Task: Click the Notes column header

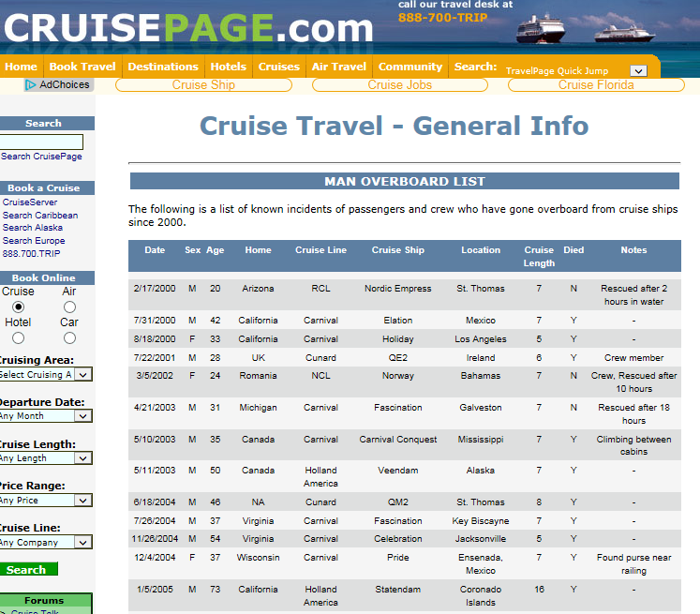Action: [633, 250]
